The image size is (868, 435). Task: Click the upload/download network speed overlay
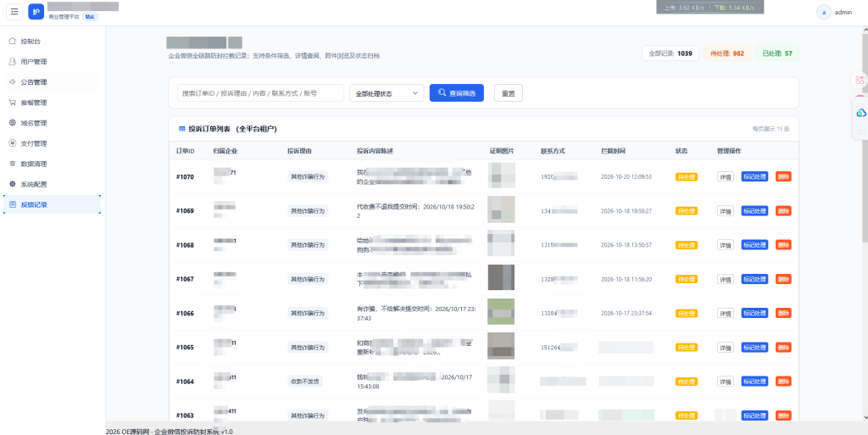(x=709, y=8)
